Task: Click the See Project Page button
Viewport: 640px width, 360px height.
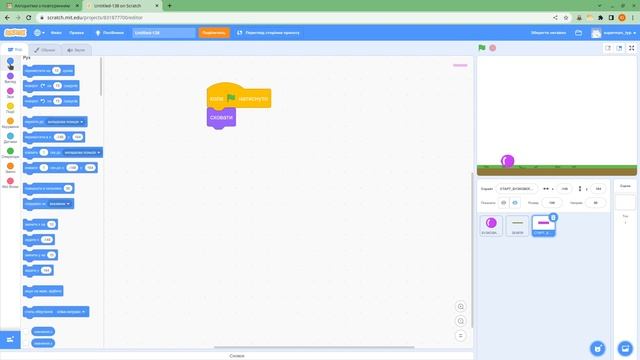Action: pos(268,33)
